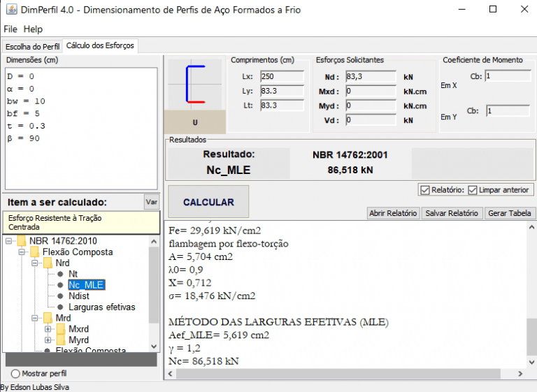
Task: Click 't = 0.3' in dimensions list
Action: coord(26,126)
